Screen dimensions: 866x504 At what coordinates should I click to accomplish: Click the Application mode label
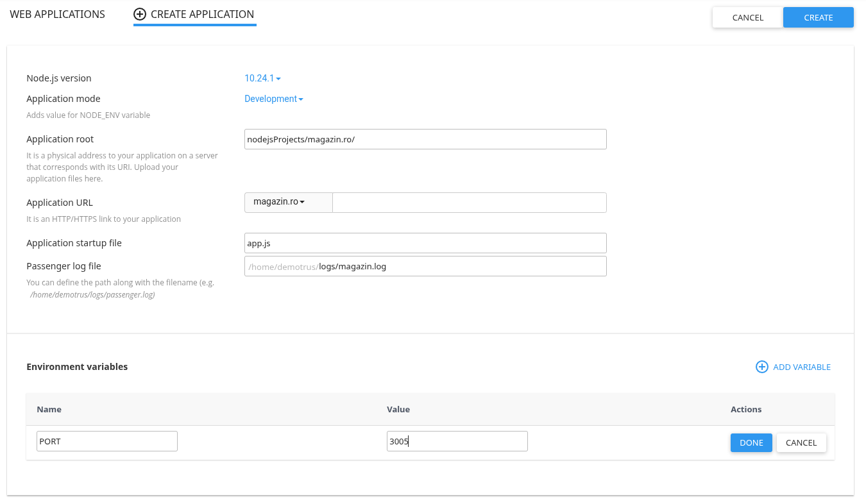point(64,99)
